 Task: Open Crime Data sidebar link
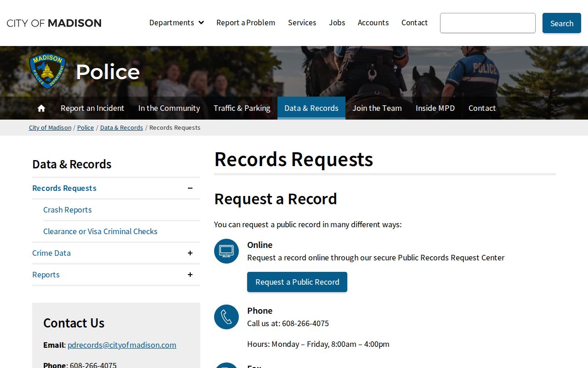click(x=51, y=253)
